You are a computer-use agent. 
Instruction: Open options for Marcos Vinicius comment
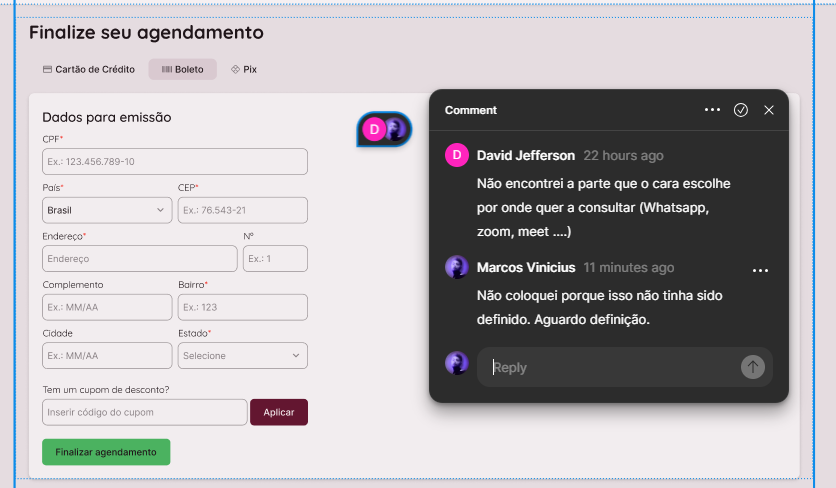760,271
